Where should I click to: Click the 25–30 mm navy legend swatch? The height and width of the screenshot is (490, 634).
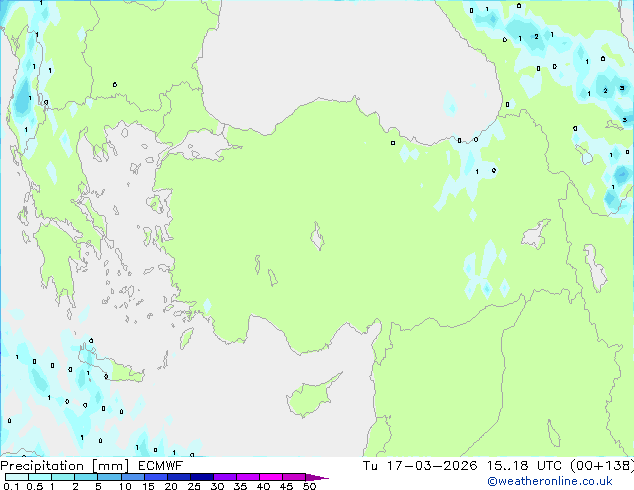[x=202, y=477]
